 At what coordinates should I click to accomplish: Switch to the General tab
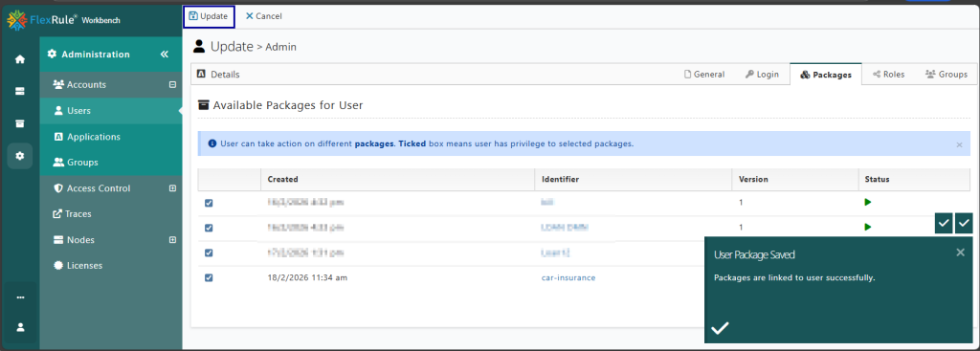(704, 75)
